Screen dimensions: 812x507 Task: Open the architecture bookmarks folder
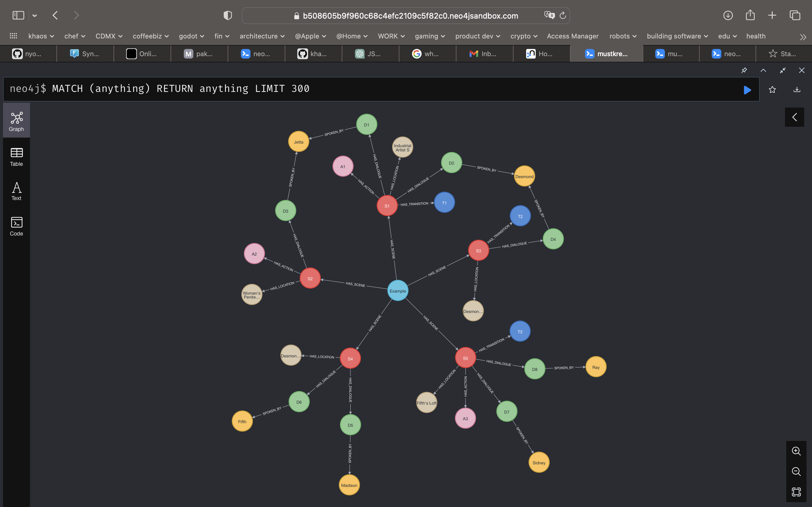[262, 36]
